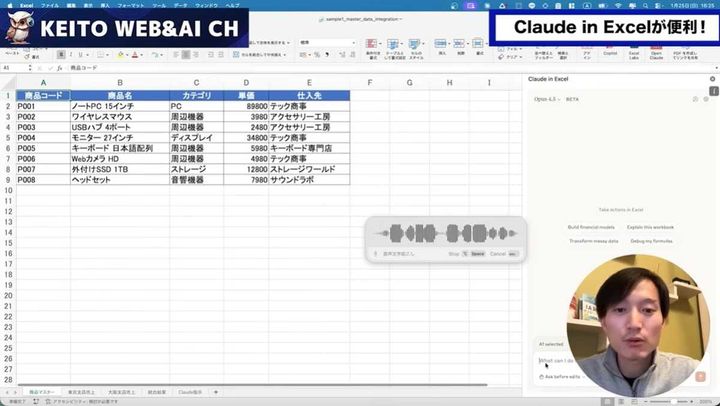Open the number format combo box
Image resolution: width=720 pixels, height=406 pixels.
327,43
